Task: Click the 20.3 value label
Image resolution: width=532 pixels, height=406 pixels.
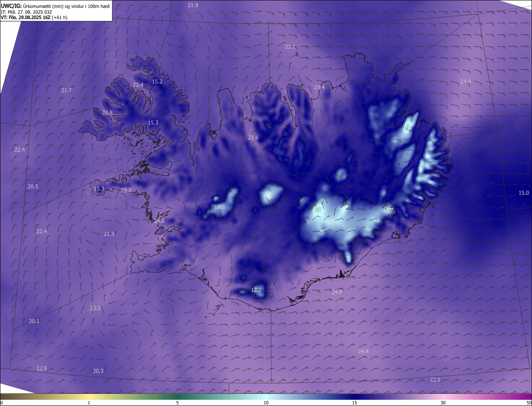Action: point(98,371)
